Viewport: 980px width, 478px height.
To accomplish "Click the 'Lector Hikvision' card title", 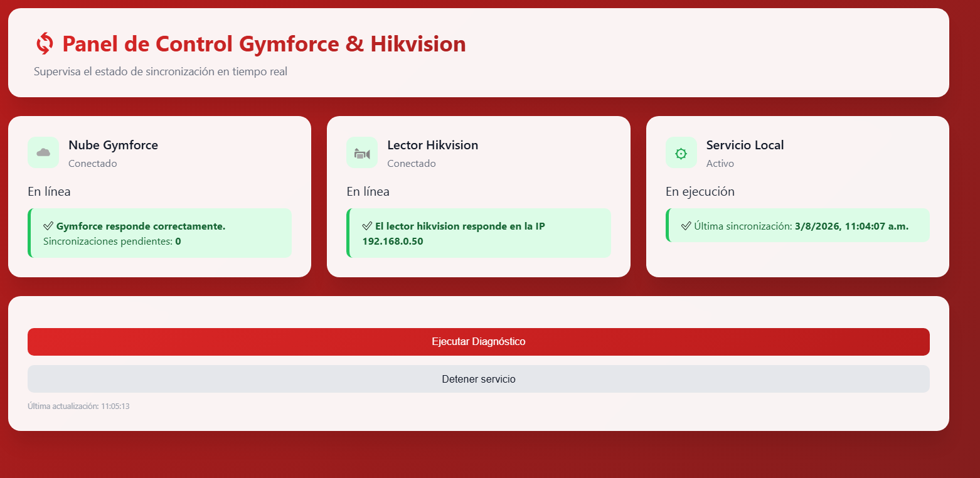I will (433, 145).
